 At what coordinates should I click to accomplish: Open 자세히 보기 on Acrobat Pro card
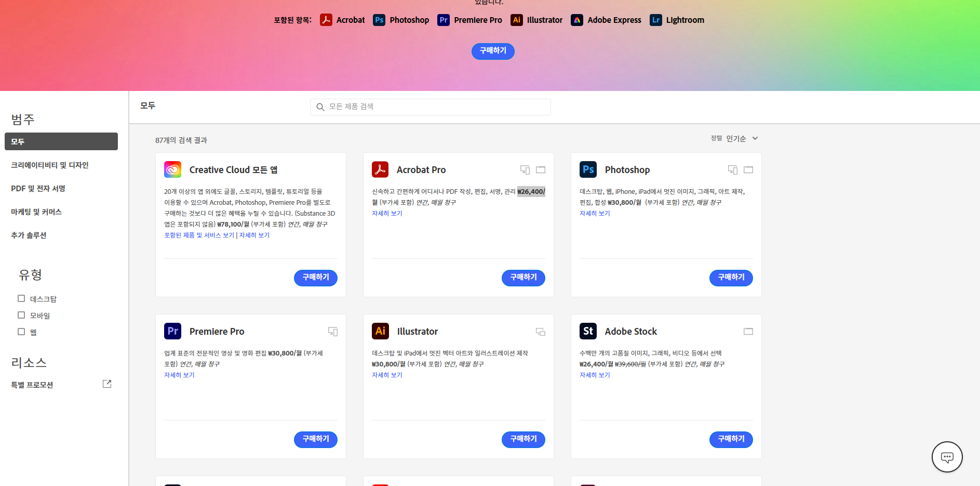(387, 213)
